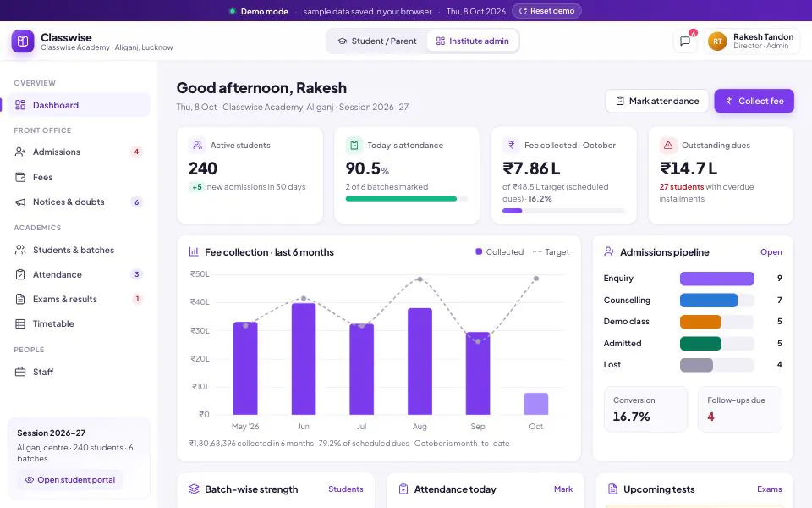Open the Admissions pipeline via Open link
Viewport: 812px width, 508px height.
[x=771, y=252]
